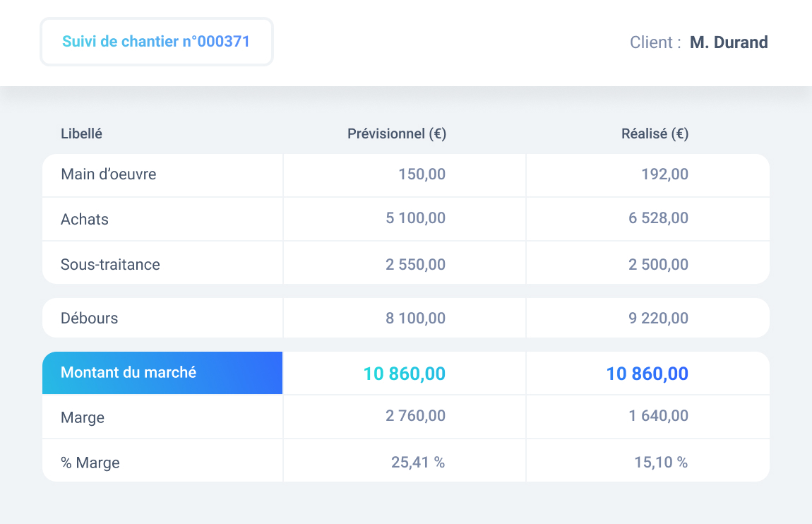Click the forecast % Marge 25,41 %
Image resolution: width=812 pixels, height=524 pixels.
pos(418,463)
